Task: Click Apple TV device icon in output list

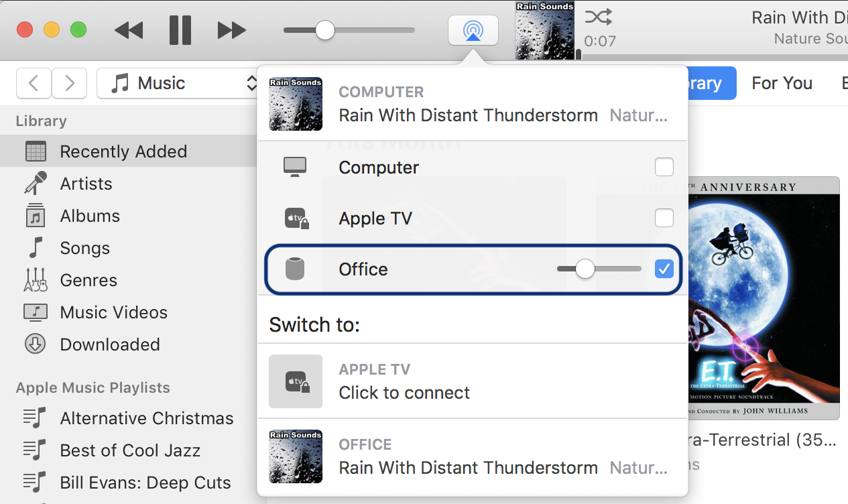Action: [x=296, y=218]
